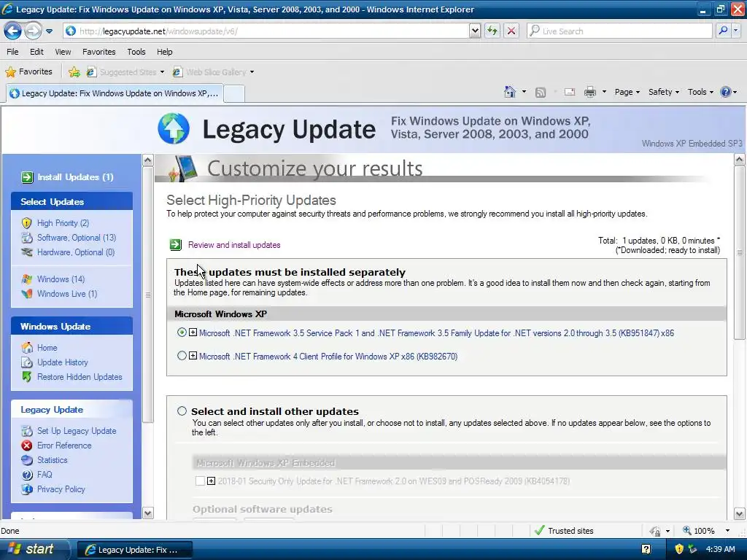This screenshot has width=747, height=560.
Task: Click the Privacy Policy info icon
Action: pos(27,489)
